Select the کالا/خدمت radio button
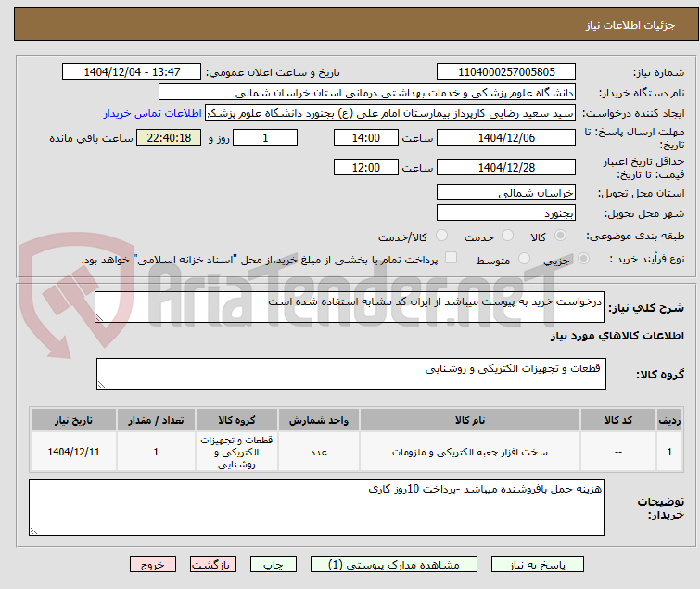 tap(441, 236)
